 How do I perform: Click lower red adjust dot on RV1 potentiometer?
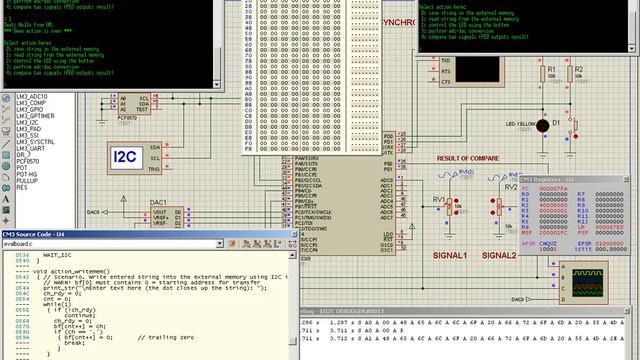(456, 213)
